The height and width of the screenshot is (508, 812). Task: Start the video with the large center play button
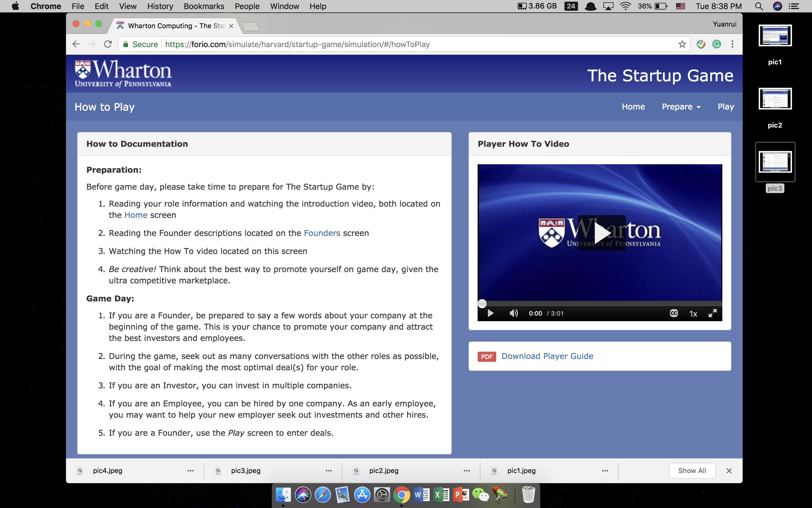click(602, 233)
